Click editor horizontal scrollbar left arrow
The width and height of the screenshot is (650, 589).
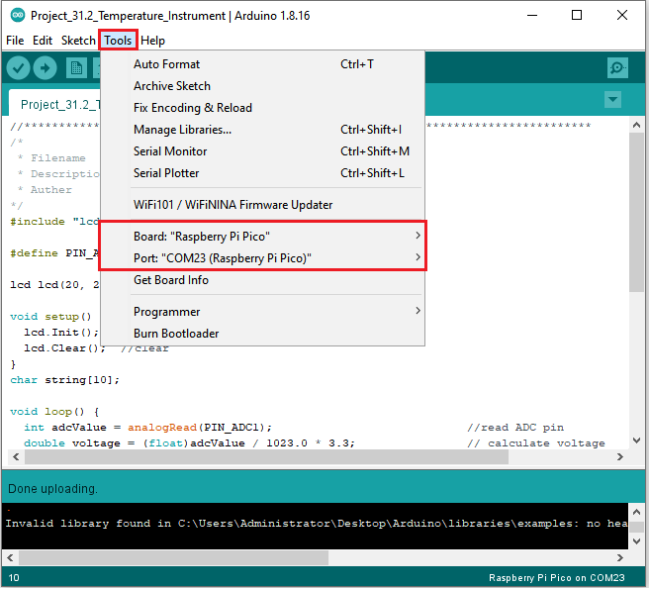[16, 456]
